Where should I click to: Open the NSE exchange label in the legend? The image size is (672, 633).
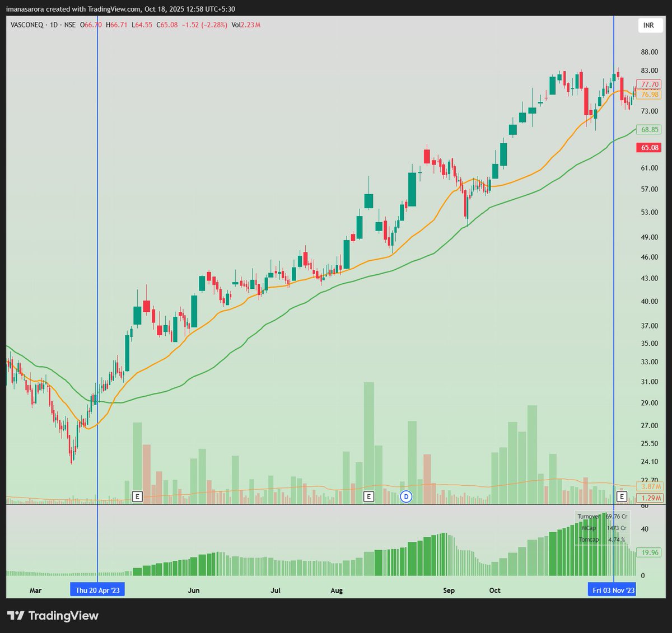tap(70, 25)
